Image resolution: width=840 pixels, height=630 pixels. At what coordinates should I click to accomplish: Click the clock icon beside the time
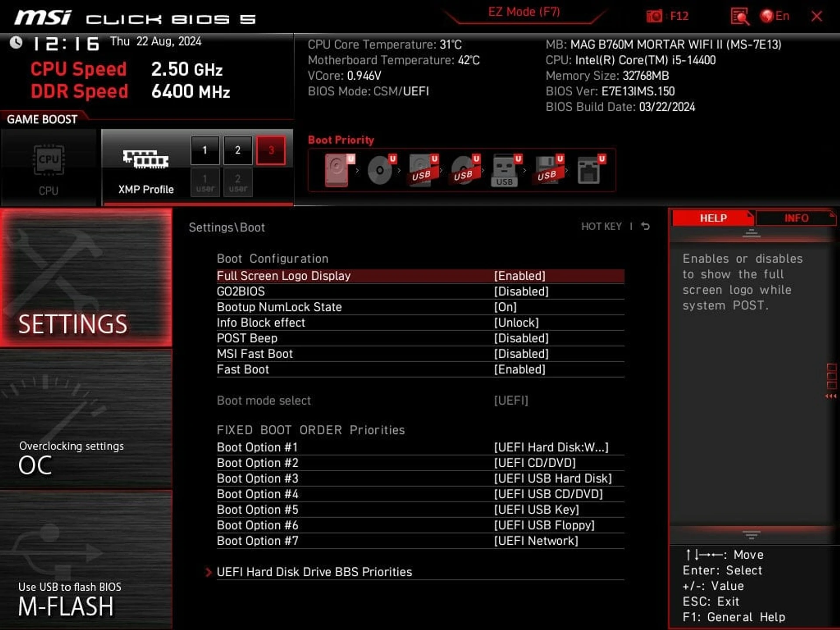pyautogui.click(x=16, y=42)
